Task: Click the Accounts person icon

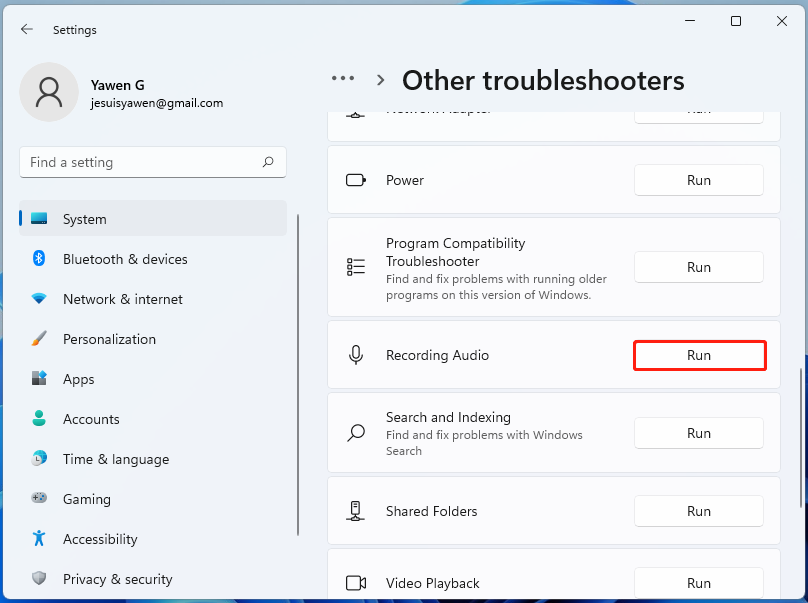Action: point(39,418)
